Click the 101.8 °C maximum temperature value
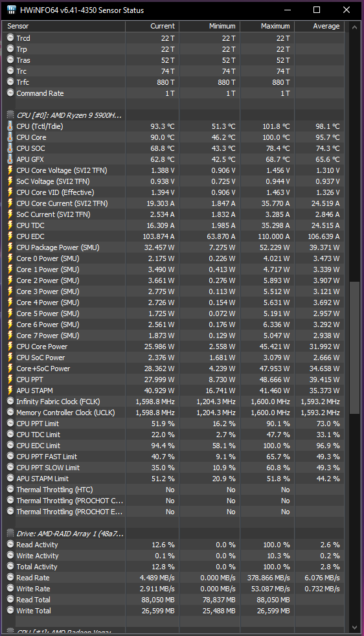 point(276,126)
